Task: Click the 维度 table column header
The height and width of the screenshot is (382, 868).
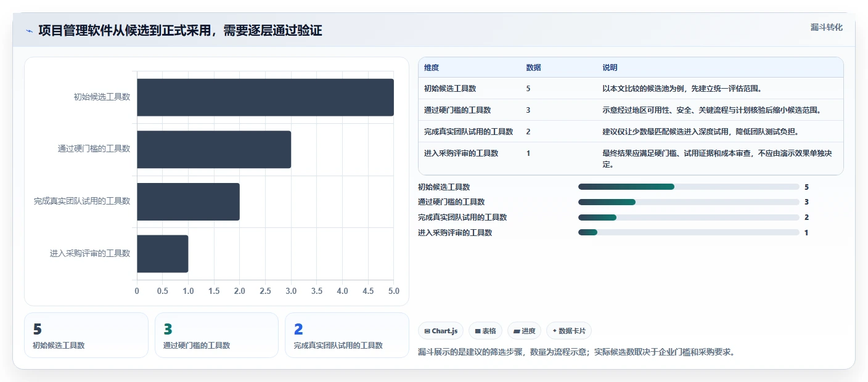Action: coord(432,68)
